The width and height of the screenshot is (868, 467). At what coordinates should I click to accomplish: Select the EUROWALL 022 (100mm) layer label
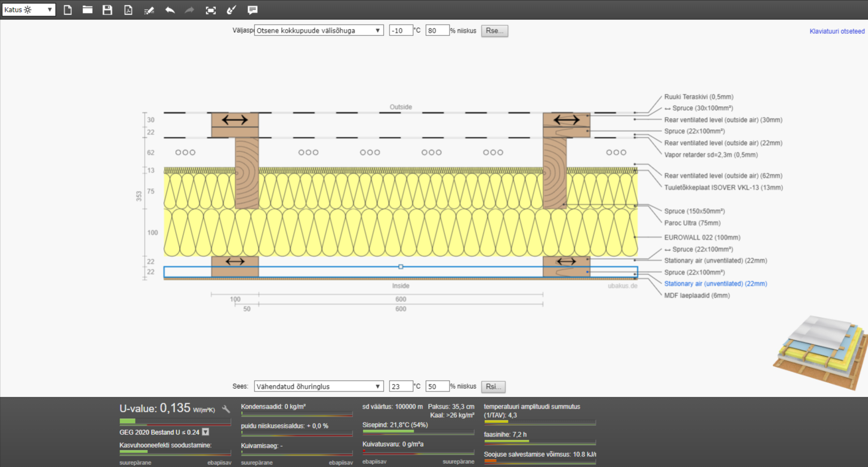(x=702, y=238)
